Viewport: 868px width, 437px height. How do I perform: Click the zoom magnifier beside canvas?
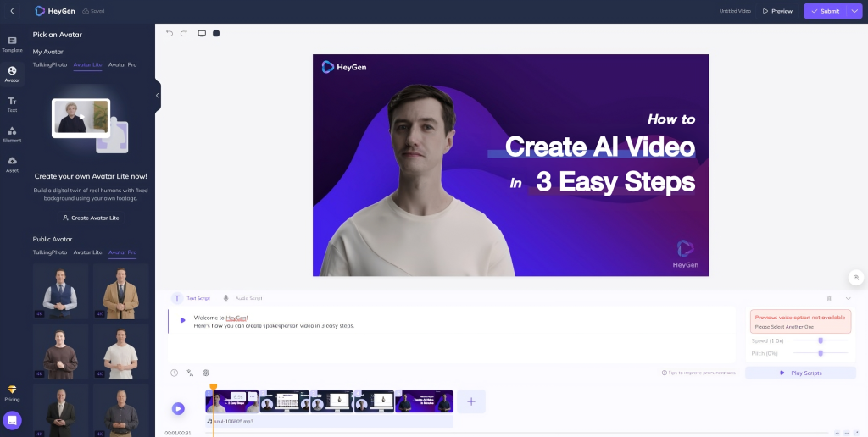click(856, 277)
